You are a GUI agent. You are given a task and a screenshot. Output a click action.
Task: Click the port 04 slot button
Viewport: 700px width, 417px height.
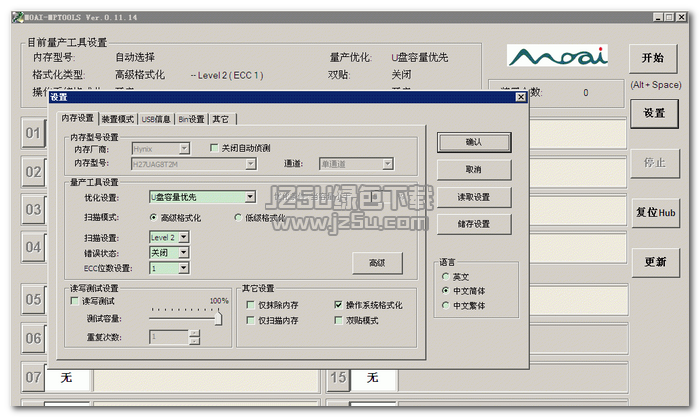tap(33, 247)
